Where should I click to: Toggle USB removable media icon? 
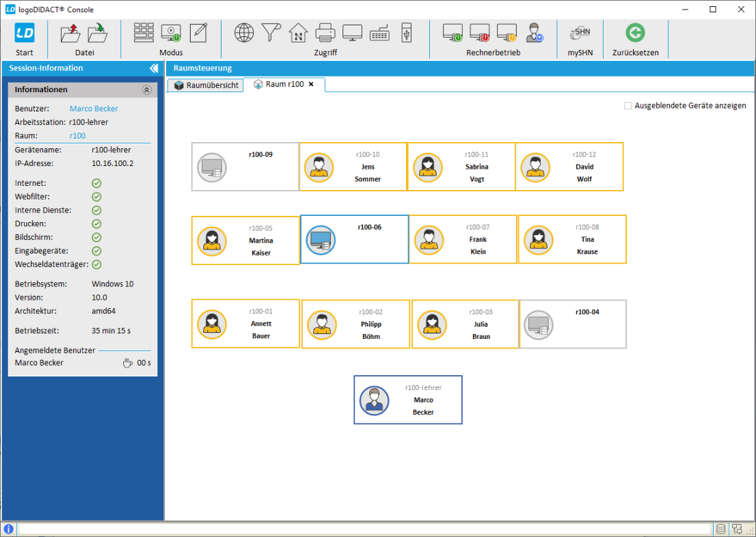click(407, 33)
